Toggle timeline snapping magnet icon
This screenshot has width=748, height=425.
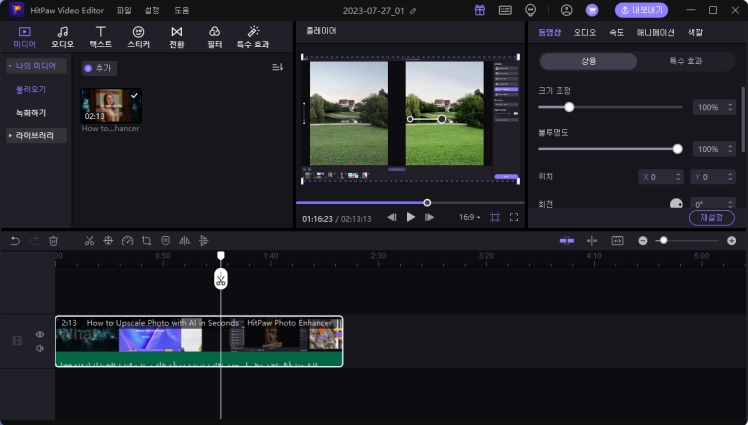coord(567,241)
